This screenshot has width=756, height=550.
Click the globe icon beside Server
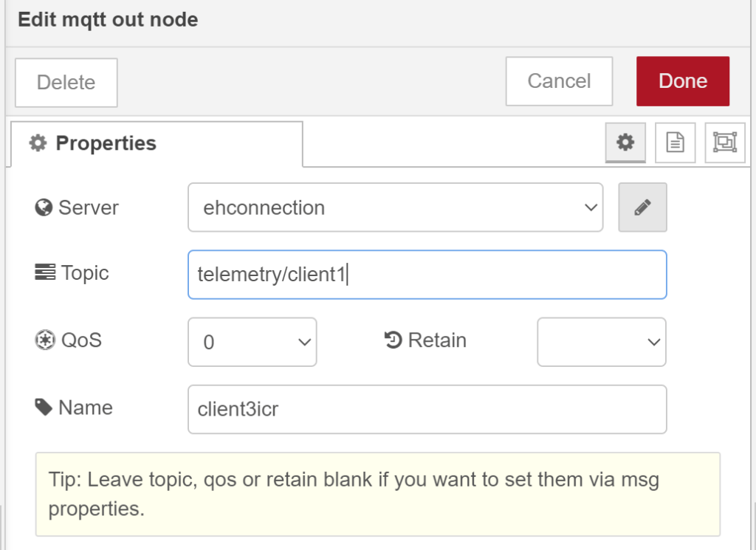point(44,207)
